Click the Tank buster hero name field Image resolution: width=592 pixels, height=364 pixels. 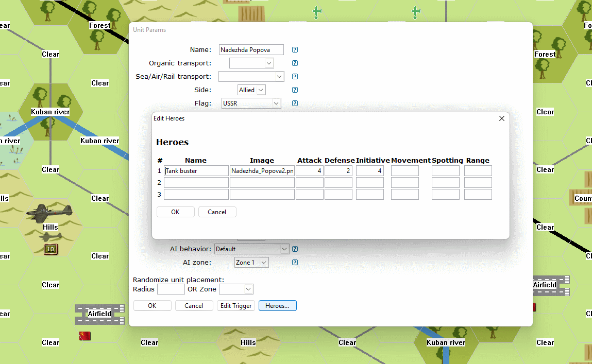pos(196,171)
